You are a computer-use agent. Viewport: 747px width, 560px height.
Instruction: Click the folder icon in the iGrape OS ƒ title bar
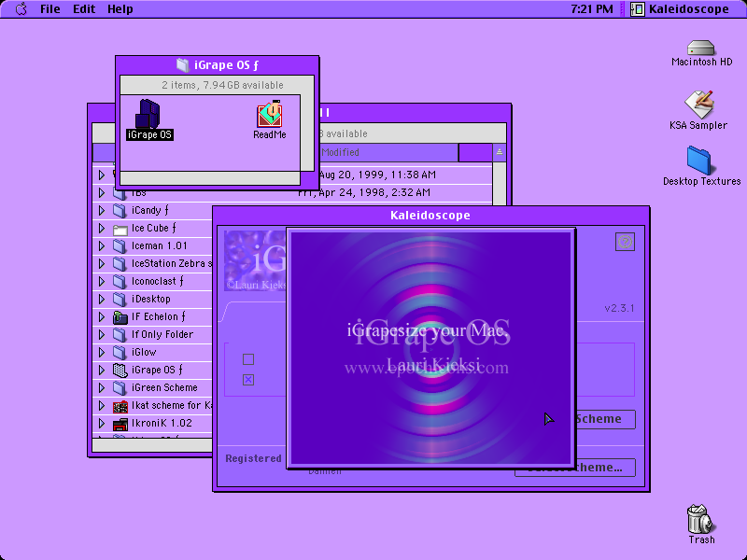coord(182,64)
